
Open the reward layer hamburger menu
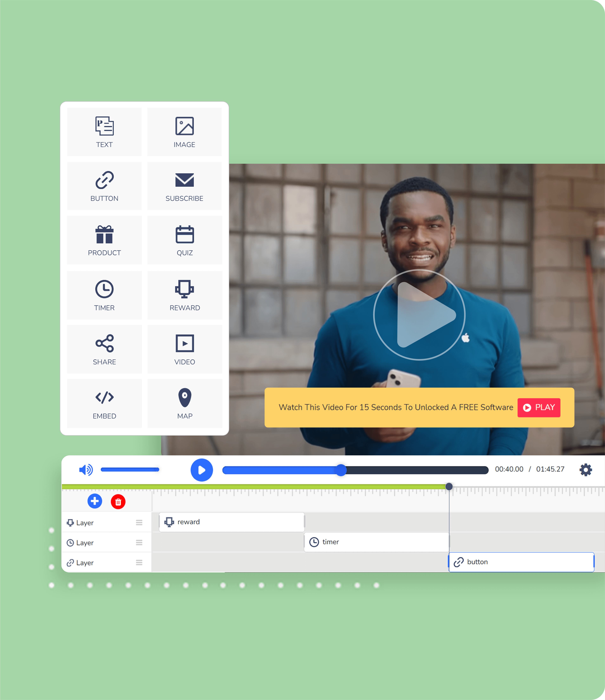tap(139, 523)
